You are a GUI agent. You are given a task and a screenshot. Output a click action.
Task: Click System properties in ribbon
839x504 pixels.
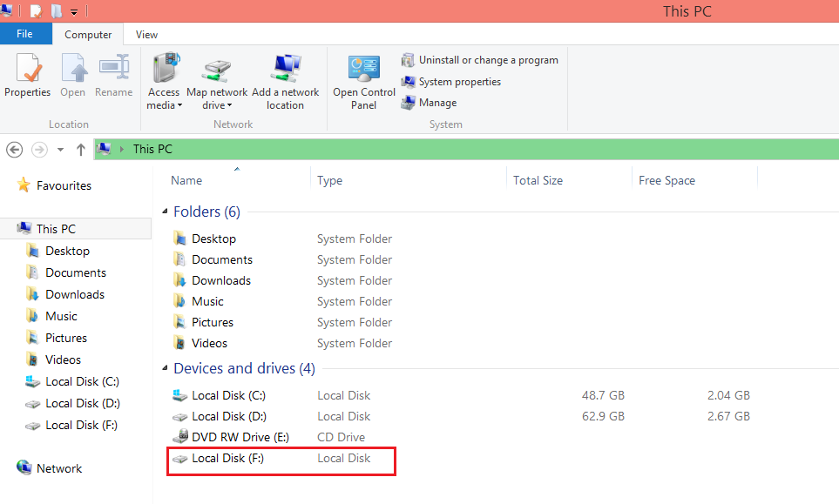pos(451,82)
